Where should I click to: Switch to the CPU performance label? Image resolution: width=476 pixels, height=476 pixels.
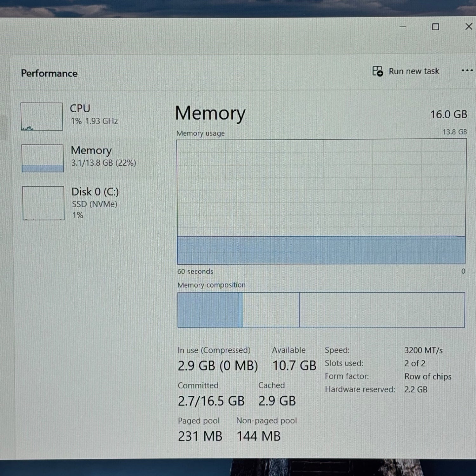click(80, 109)
